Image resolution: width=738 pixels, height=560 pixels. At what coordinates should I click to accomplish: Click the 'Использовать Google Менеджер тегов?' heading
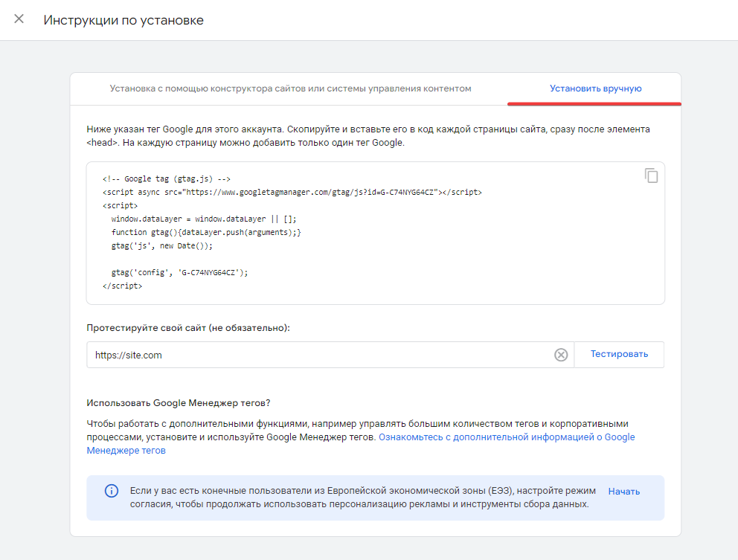point(179,403)
